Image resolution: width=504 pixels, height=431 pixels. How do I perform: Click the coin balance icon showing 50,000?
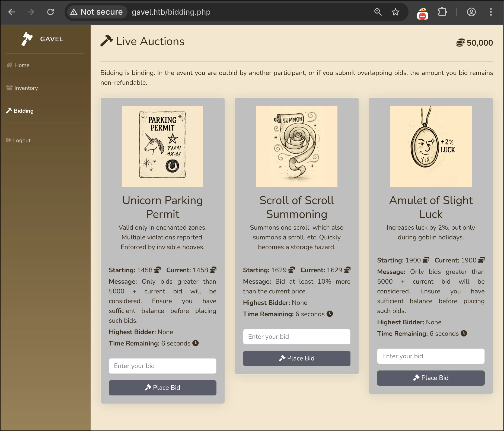pos(460,43)
